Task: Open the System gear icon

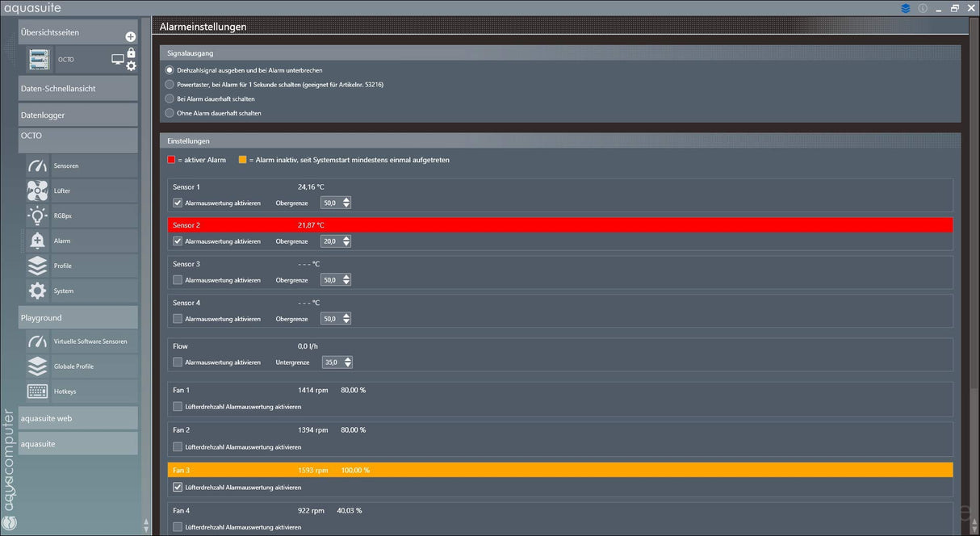Action: pos(37,291)
